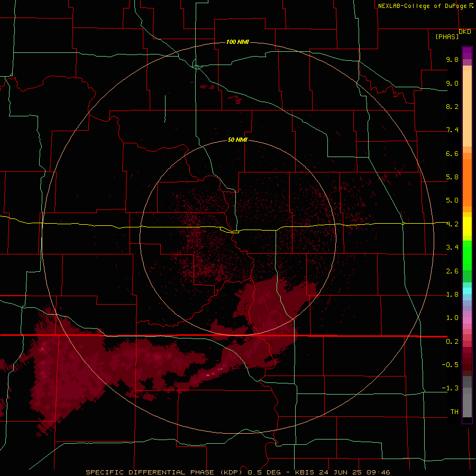Click the 0.2 scale value
Screen dimensions: 476x476
click(x=452, y=342)
